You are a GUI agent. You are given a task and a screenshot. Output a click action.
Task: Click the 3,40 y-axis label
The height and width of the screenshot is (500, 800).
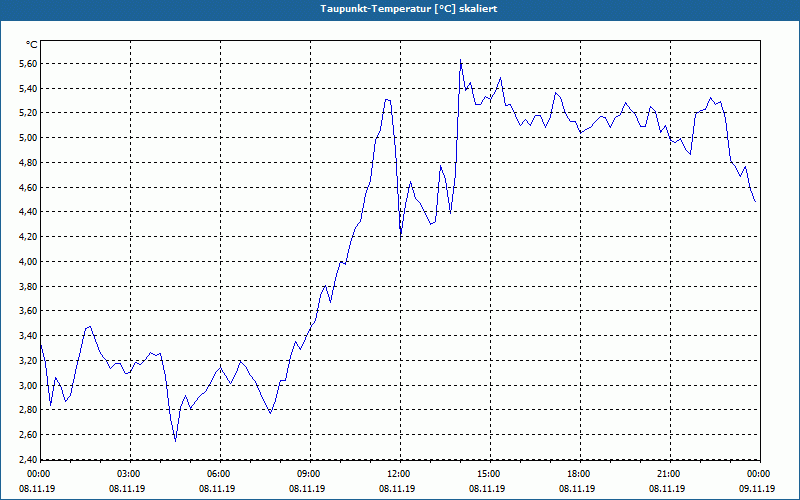pyautogui.click(x=29, y=336)
